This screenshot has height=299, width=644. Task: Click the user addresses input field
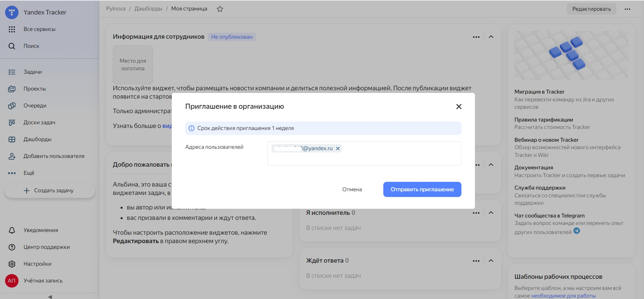[x=364, y=154]
